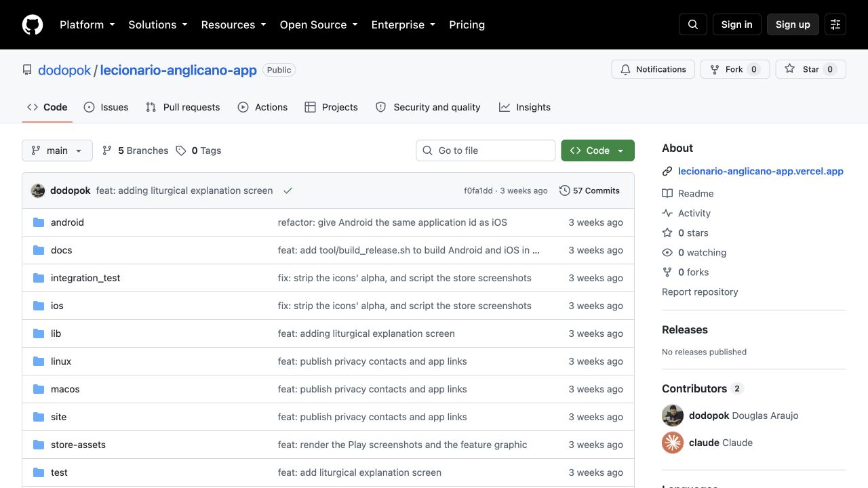Click the Sign up button

click(793, 24)
